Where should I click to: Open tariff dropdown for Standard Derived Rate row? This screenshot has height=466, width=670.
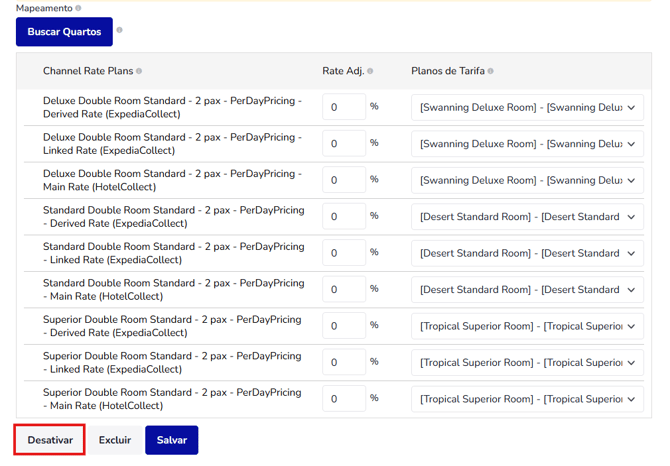click(527, 217)
